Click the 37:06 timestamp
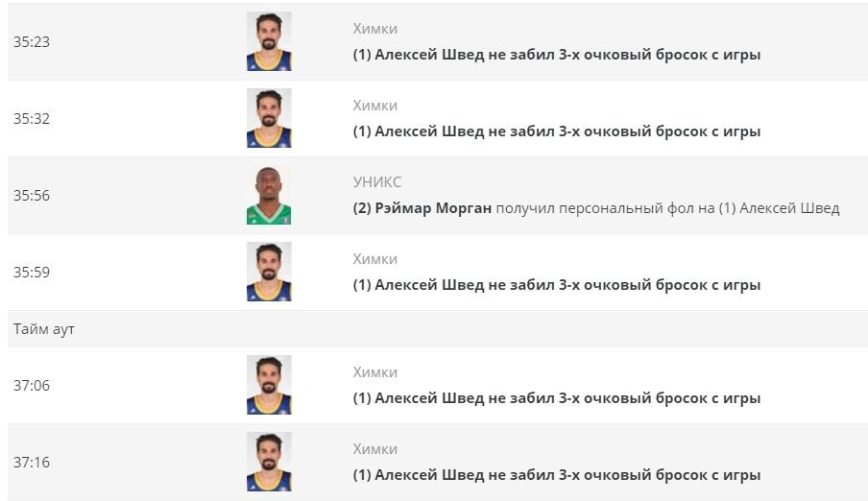The width and height of the screenshot is (868, 501). pyautogui.click(x=32, y=385)
